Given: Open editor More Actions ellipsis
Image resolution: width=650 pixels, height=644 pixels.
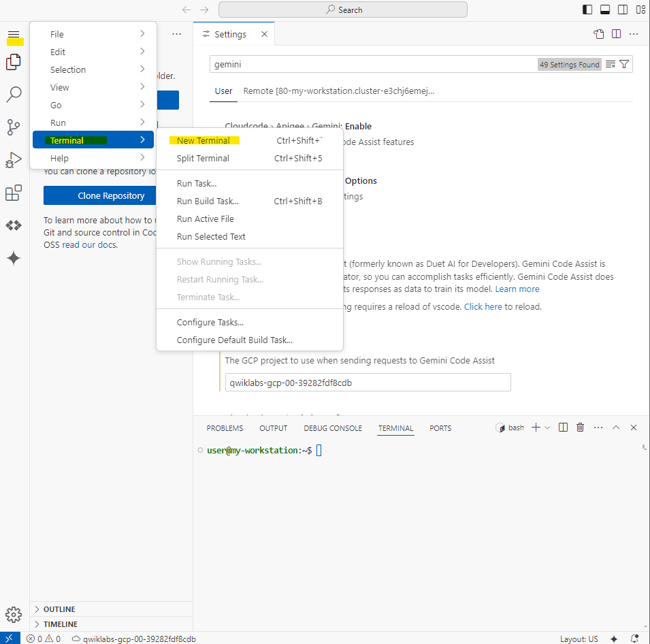Looking at the screenshot, I should click(634, 34).
